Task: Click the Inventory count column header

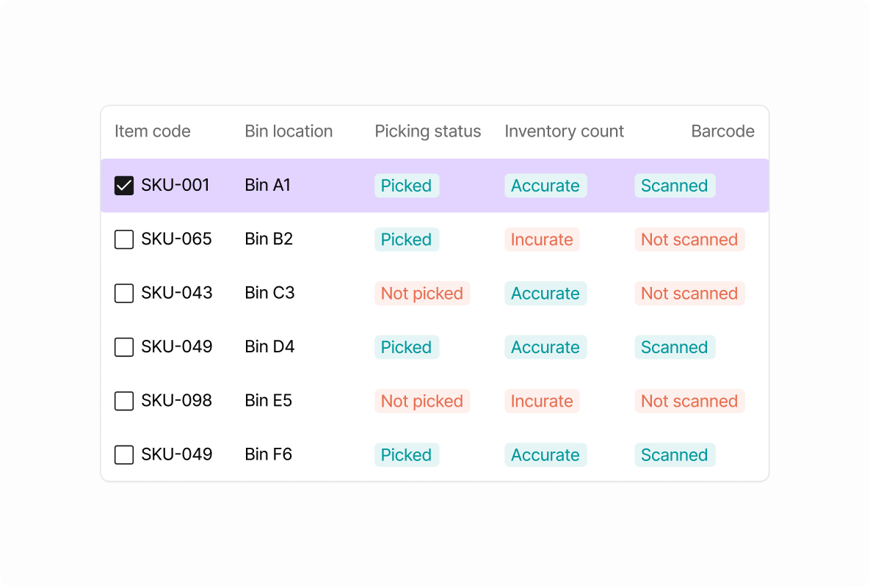Action: [564, 131]
